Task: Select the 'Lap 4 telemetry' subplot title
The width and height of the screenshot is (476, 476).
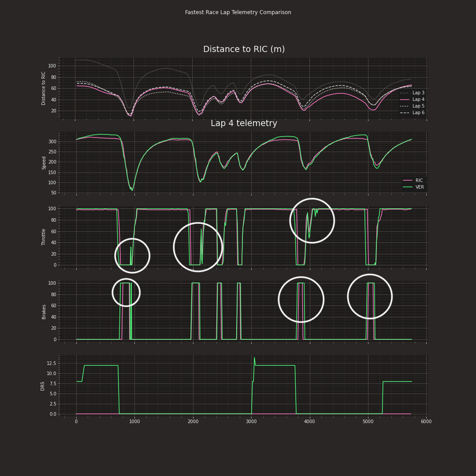Action: pyautogui.click(x=243, y=123)
